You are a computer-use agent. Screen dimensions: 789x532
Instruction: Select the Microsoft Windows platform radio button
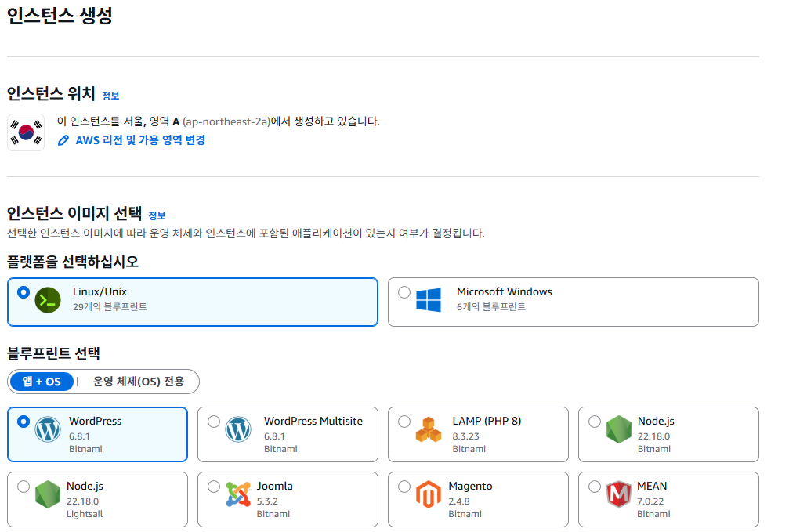tap(404, 292)
